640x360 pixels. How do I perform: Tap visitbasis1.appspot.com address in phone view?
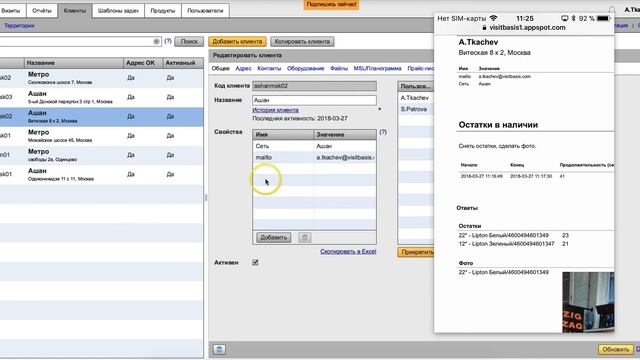(x=527, y=28)
